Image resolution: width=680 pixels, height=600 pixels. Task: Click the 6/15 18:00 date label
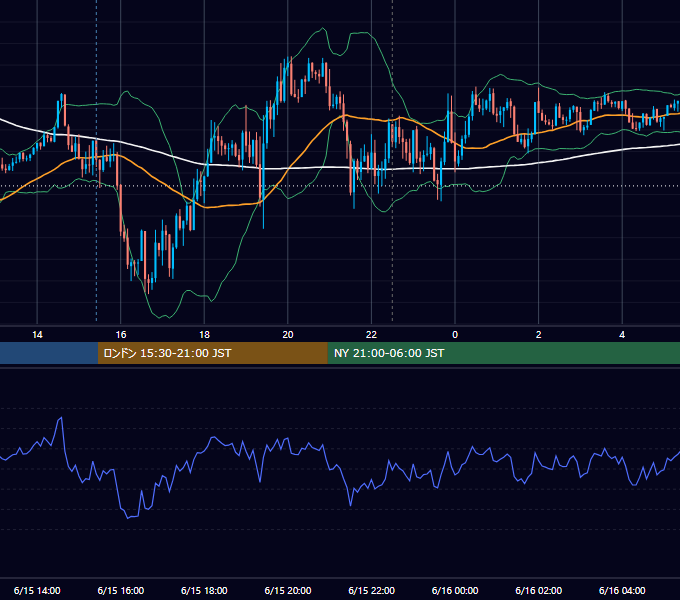coord(204,590)
